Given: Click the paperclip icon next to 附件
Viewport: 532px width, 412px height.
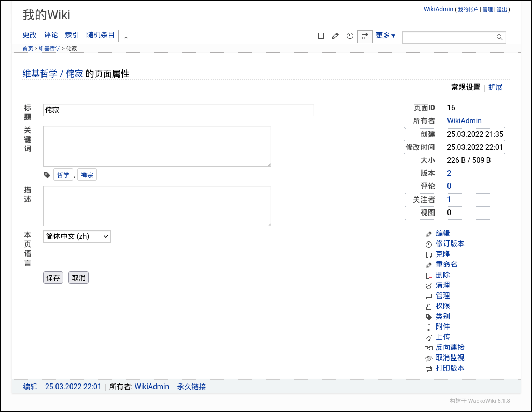Looking at the screenshot, I should pos(429,326).
